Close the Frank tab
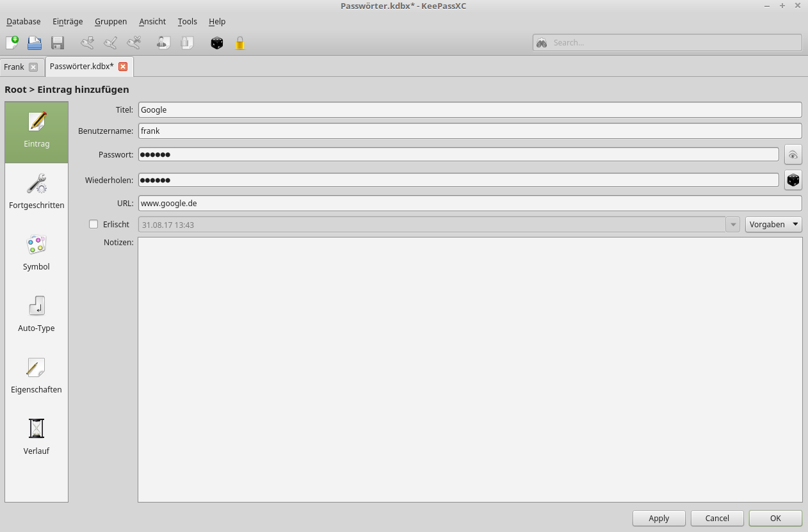 pyautogui.click(x=33, y=67)
